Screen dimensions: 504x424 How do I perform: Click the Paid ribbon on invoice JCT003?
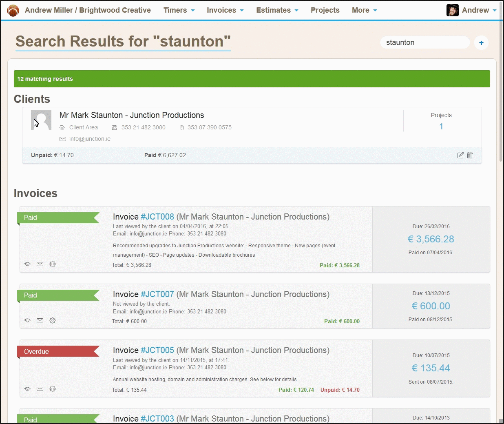coord(58,419)
